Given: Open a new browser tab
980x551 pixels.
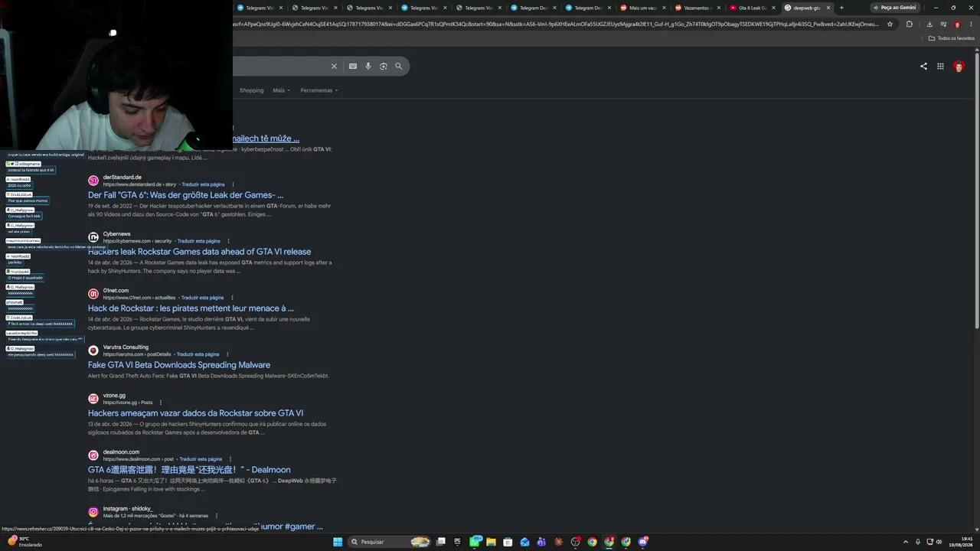Looking at the screenshot, I should click(x=841, y=8).
